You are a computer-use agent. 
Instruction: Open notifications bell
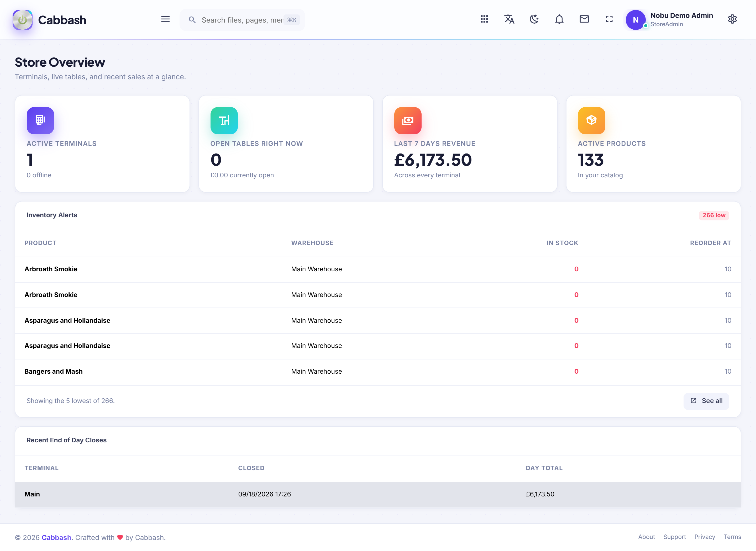point(559,19)
